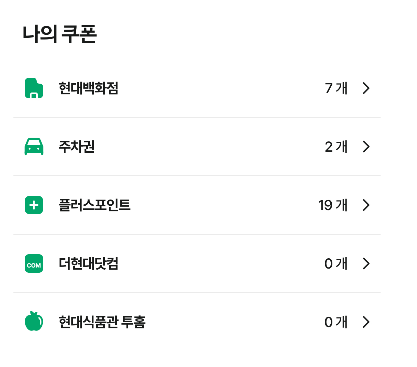
Task: Open 플러스포인트 coupon category label
Action: [x=94, y=205]
